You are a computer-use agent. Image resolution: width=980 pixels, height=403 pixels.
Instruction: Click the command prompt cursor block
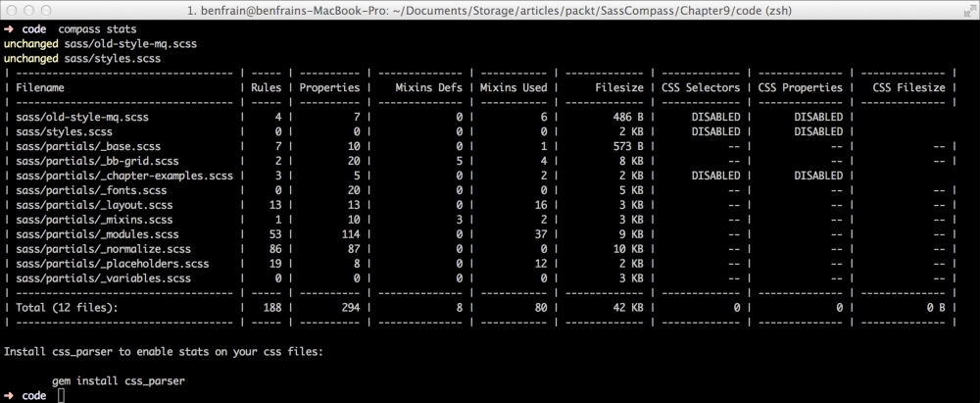coord(61,395)
